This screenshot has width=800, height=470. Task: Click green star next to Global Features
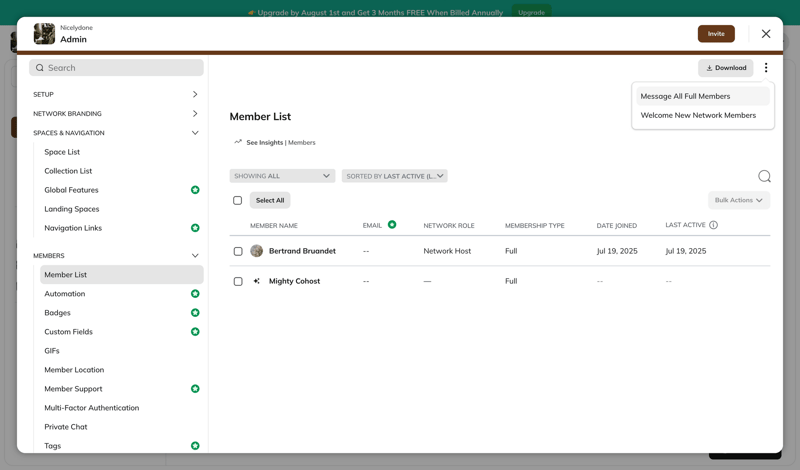(x=195, y=190)
